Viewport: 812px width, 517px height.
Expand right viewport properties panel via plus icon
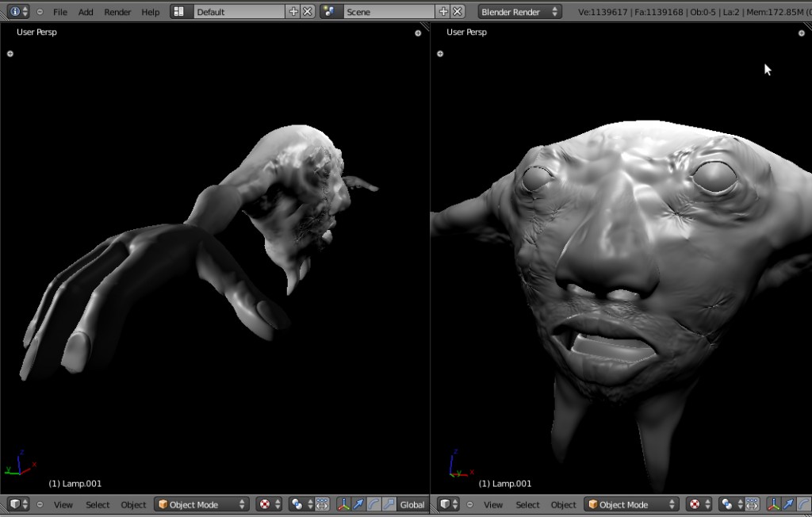[x=800, y=33]
